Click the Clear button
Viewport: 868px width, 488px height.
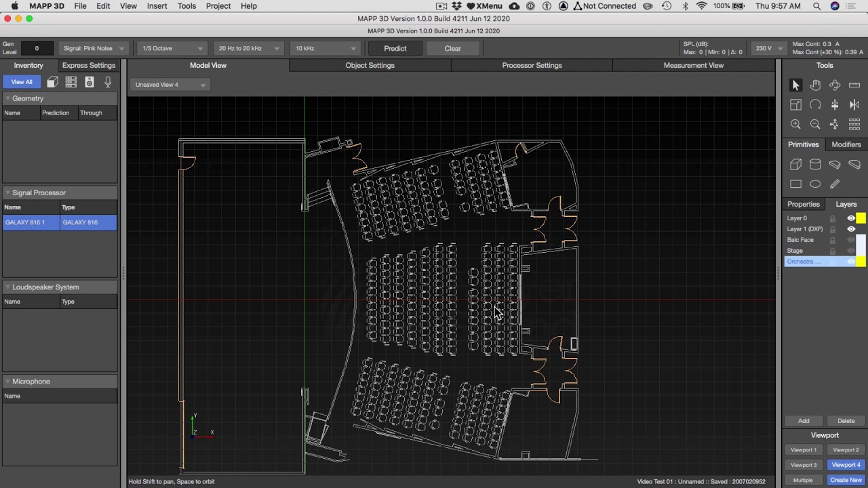pyautogui.click(x=452, y=48)
